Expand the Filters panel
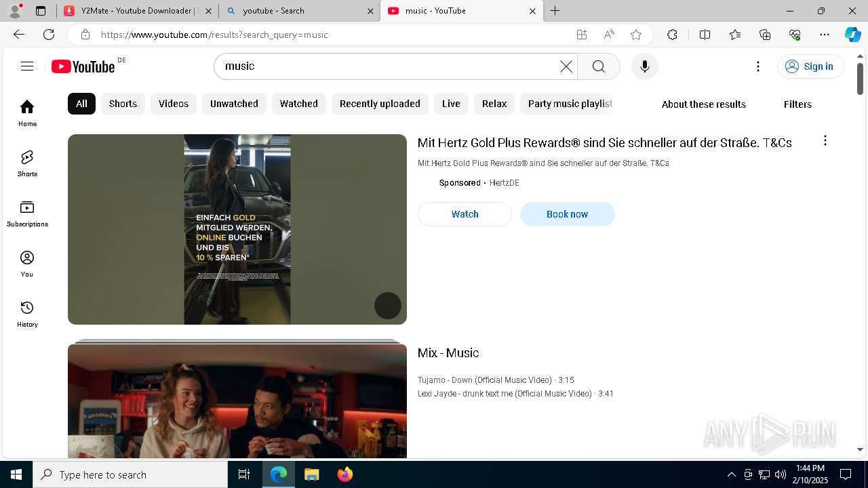The height and width of the screenshot is (488, 868). (x=797, y=104)
